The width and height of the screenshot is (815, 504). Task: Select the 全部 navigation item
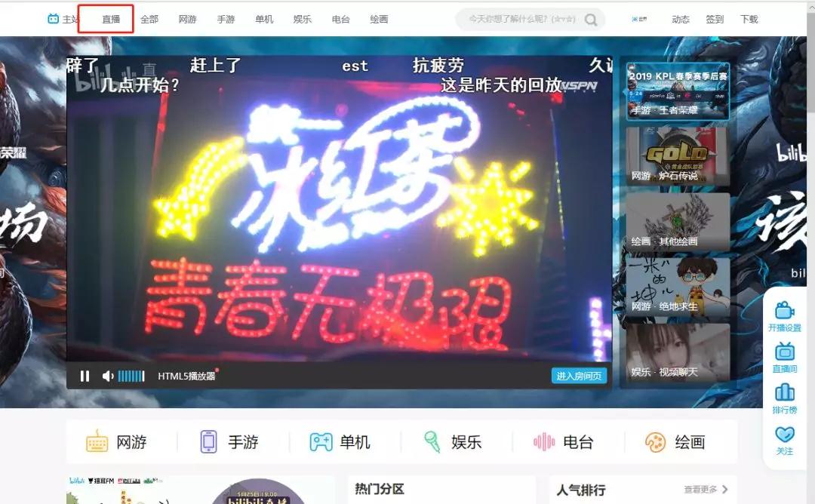149,19
